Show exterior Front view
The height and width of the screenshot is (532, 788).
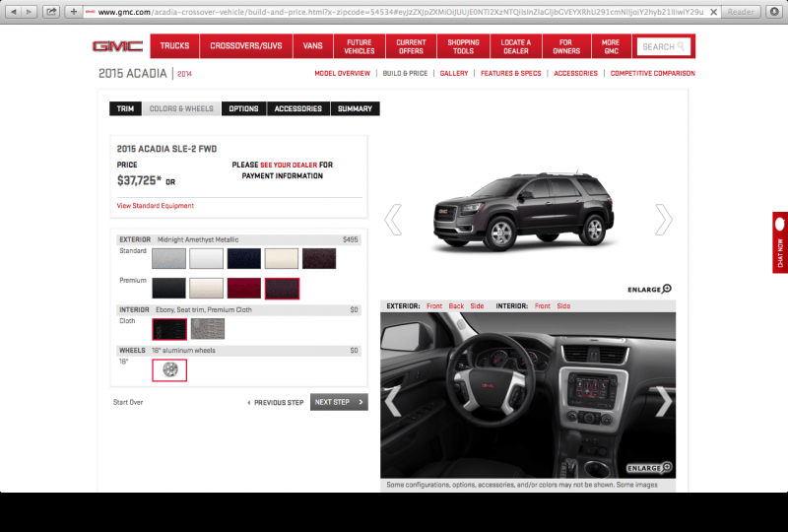point(434,305)
